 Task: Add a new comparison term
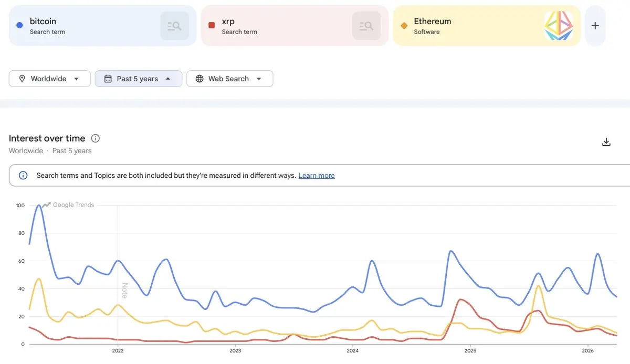point(595,26)
